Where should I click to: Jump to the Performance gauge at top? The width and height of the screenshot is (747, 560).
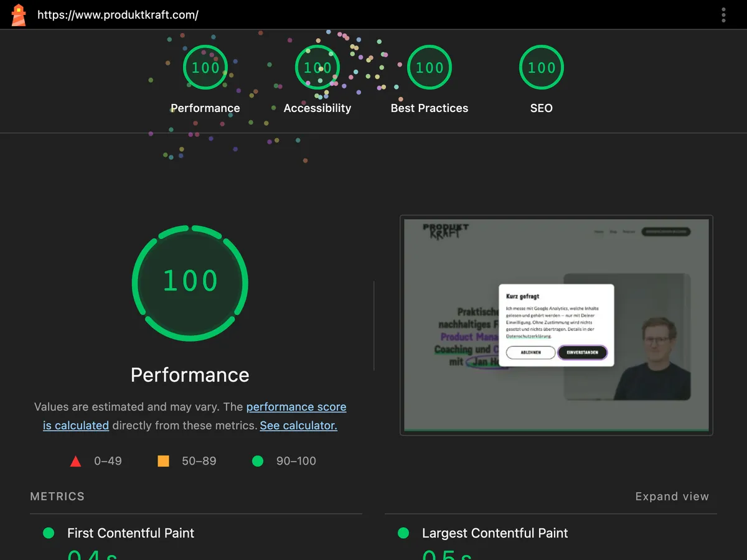[205, 67]
